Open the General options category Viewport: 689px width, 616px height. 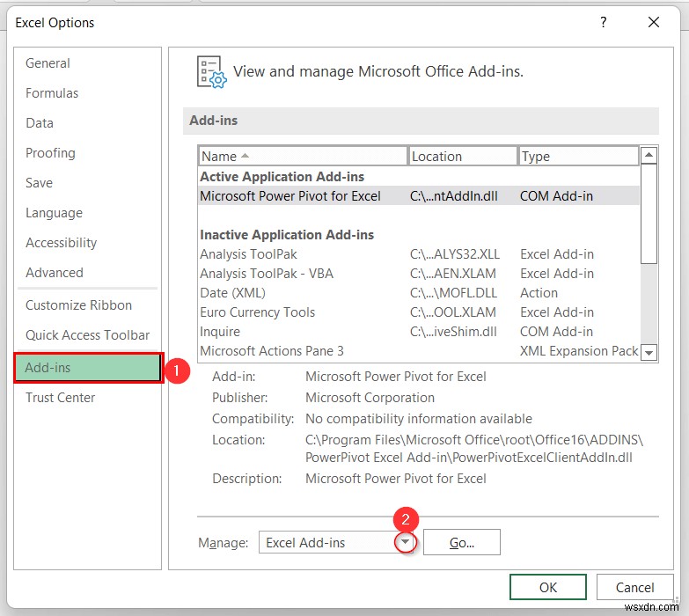[48, 63]
